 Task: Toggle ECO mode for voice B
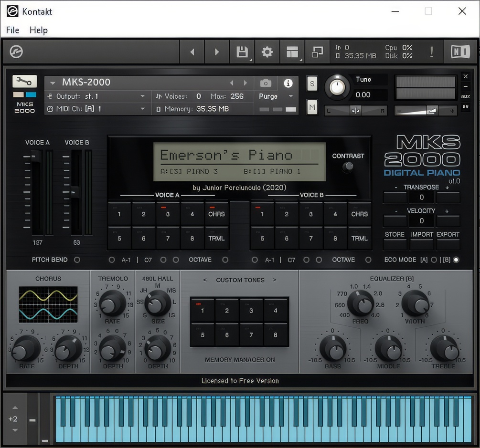point(456,260)
